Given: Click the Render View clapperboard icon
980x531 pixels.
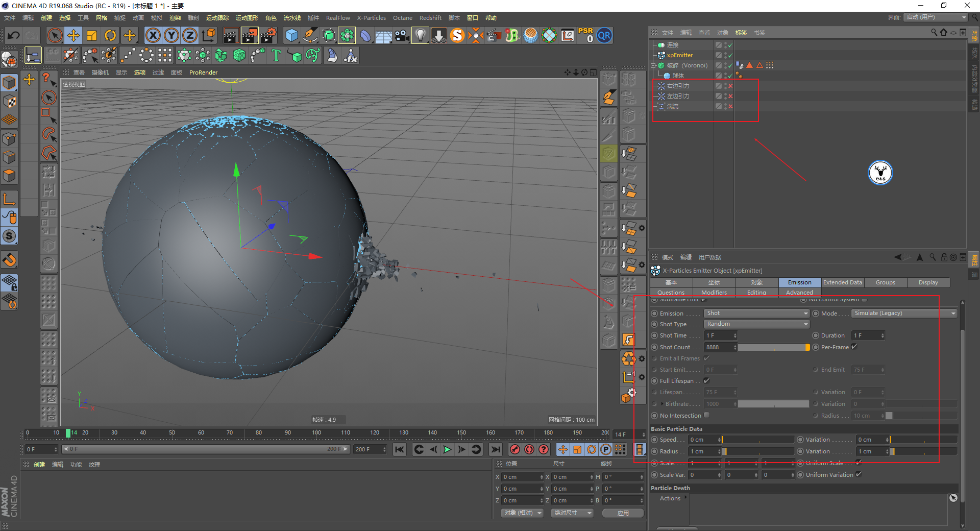Looking at the screenshot, I should pyautogui.click(x=231, y=35).
